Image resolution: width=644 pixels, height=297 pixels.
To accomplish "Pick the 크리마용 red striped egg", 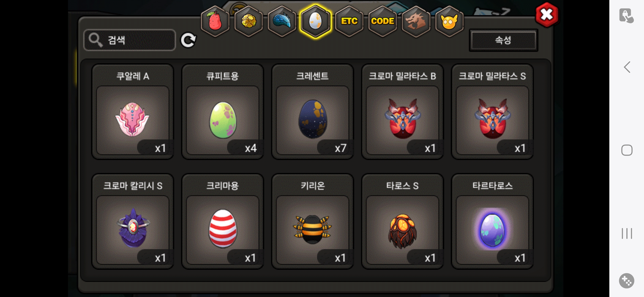I will (x=223, y=221).
